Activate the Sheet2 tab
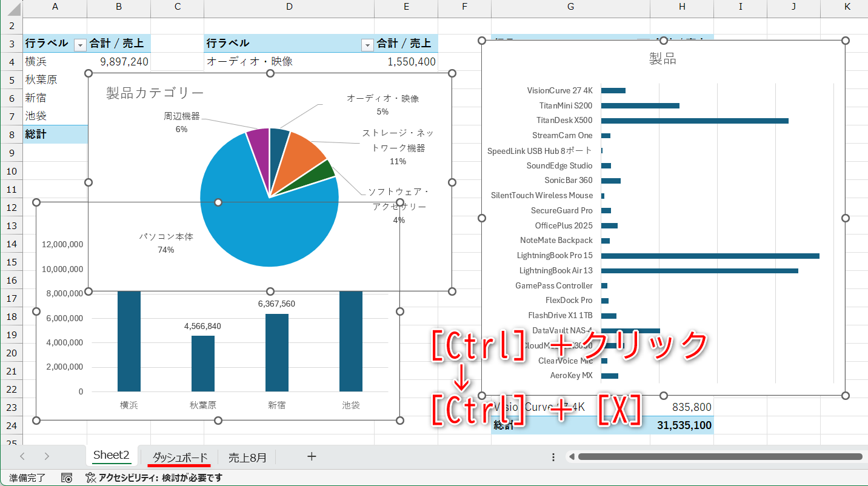868x486 pixels. [x=111, y=458]
